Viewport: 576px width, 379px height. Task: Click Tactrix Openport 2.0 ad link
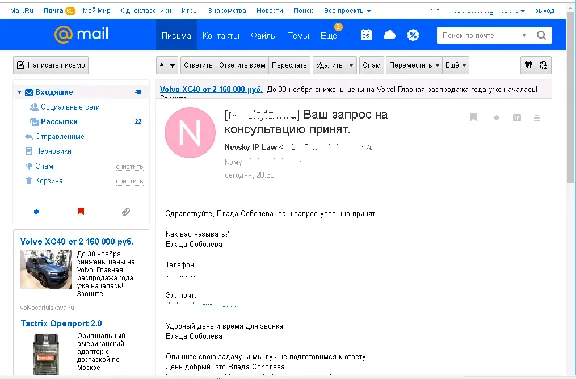click(61, 323)
